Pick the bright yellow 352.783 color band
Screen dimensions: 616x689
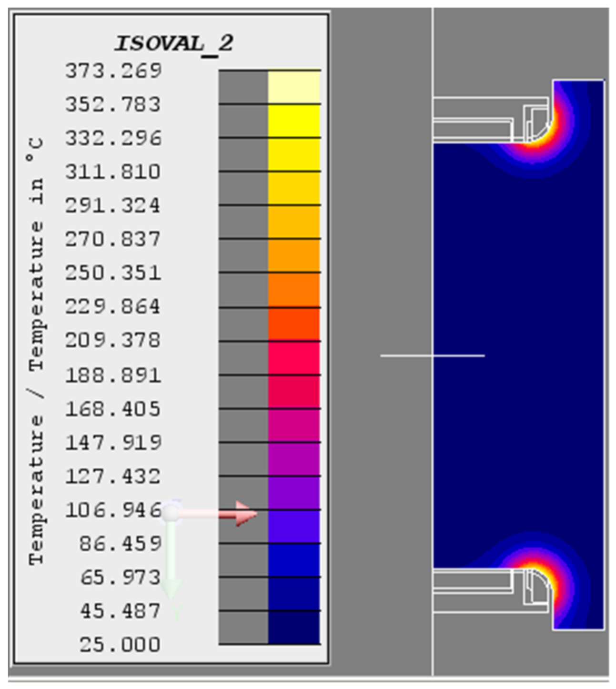[x=293, y=121]
